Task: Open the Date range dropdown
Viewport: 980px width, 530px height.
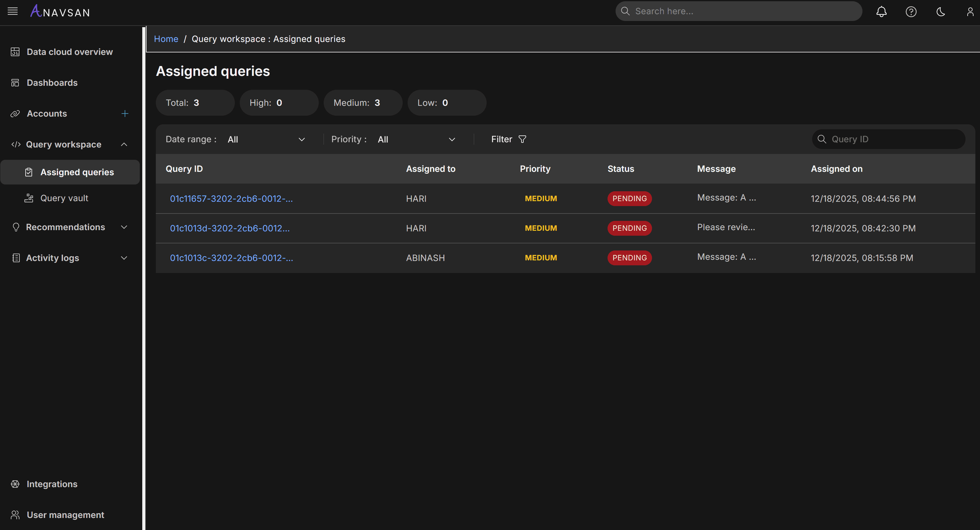Action: click(x=266, y=139)
